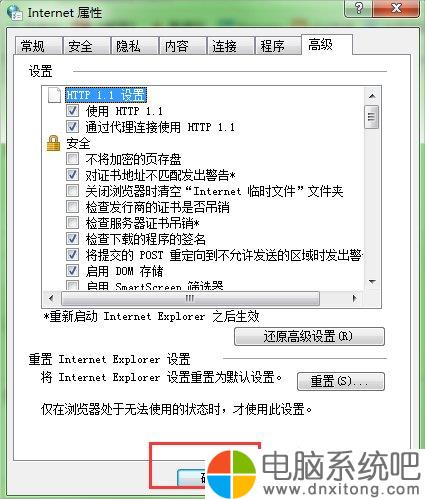Click the 还原高级设置(R) button

coord(309,336)
